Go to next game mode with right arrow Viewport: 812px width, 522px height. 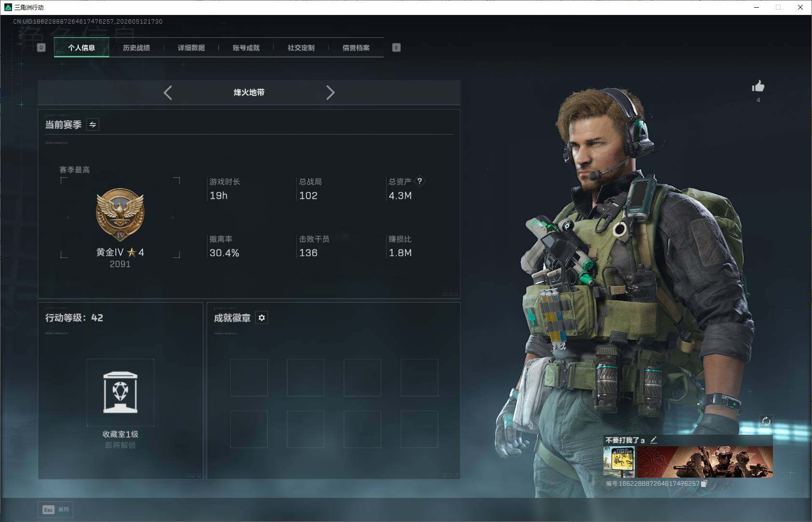(330, 93)
